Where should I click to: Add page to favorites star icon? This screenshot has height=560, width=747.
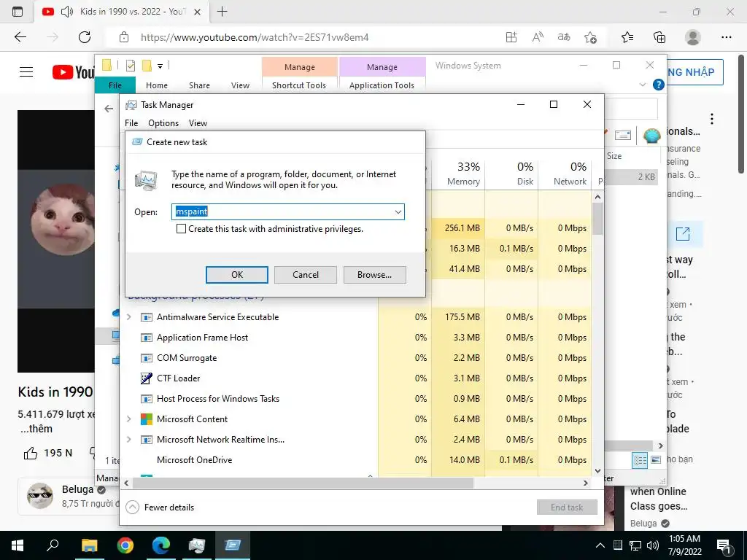click(x=591, y=37)
